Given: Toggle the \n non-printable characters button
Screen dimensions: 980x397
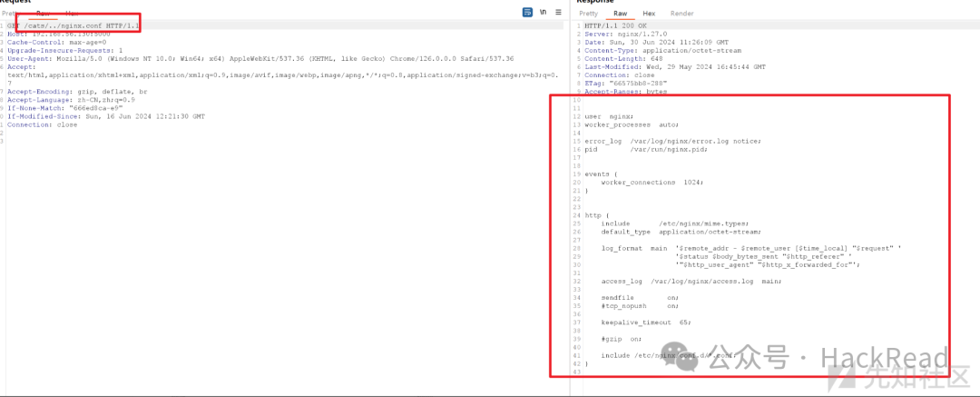Looking at the screenshot, I should click(x=544, y=12).
